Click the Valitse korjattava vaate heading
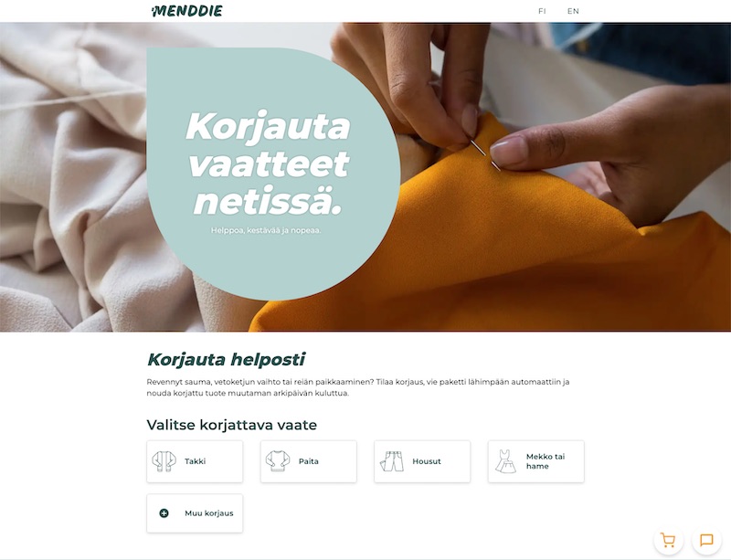Viewport: 731px width, 560px height. 232,425
